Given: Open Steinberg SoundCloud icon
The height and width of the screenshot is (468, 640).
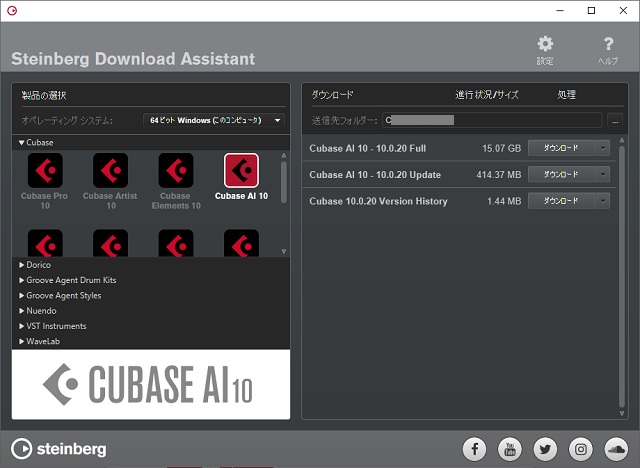Looking at the screenshot, I should click(616, 449).
